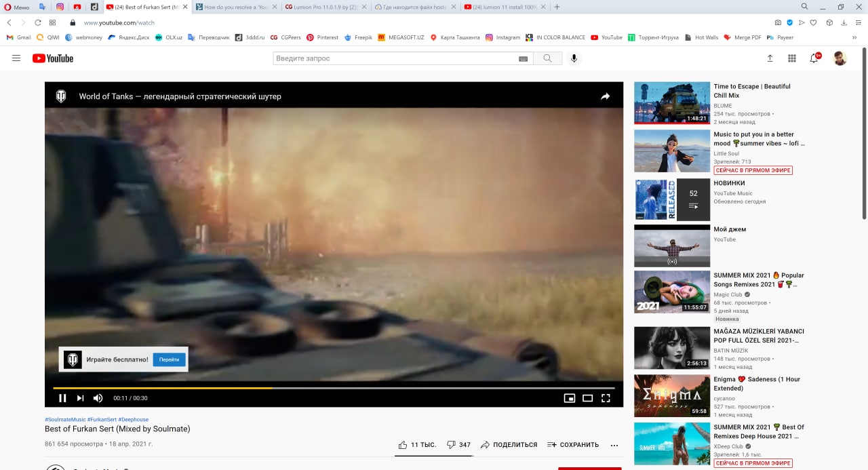Viewport: 868px width, 470px height.
Task: Pause the video
Action: (x=62, y=398)
